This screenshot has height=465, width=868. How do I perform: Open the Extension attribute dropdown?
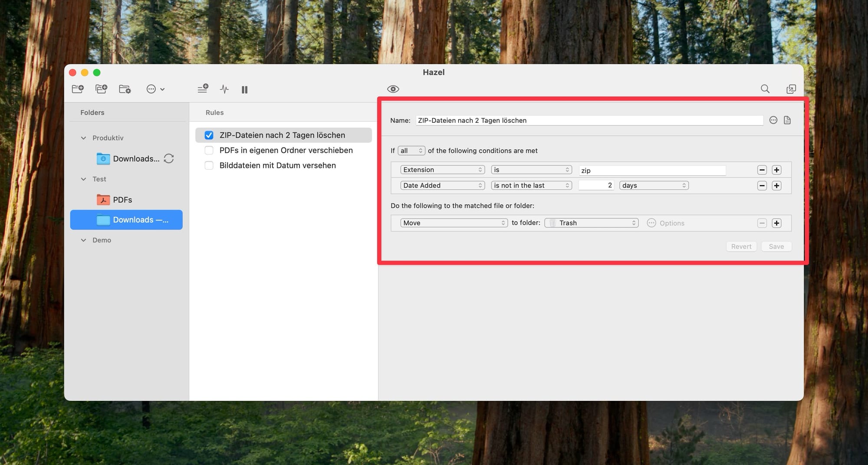coord(442,170)
